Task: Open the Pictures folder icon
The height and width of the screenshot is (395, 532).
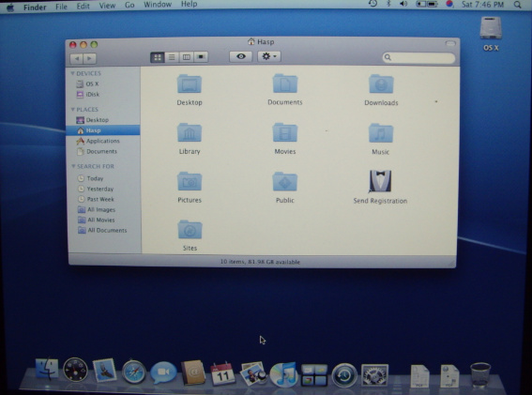Action: (190, 182)
